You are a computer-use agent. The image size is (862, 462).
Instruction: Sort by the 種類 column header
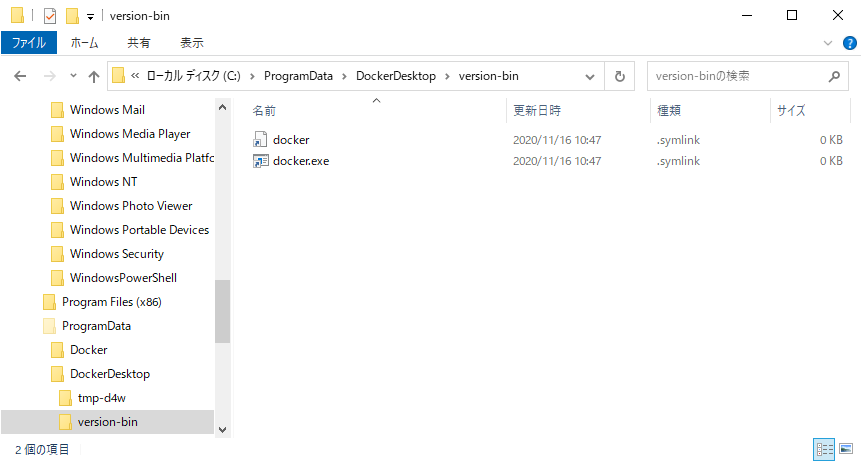coord(669,111)
